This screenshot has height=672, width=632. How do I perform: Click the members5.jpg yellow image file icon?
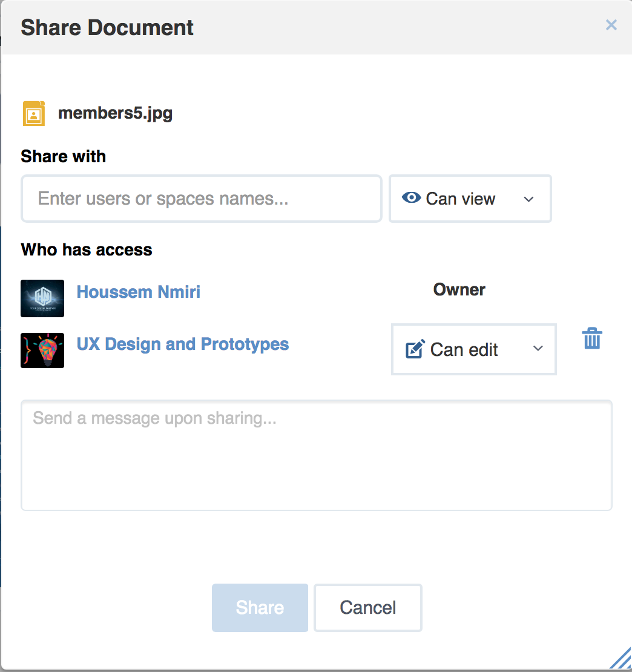coord(34,114)
